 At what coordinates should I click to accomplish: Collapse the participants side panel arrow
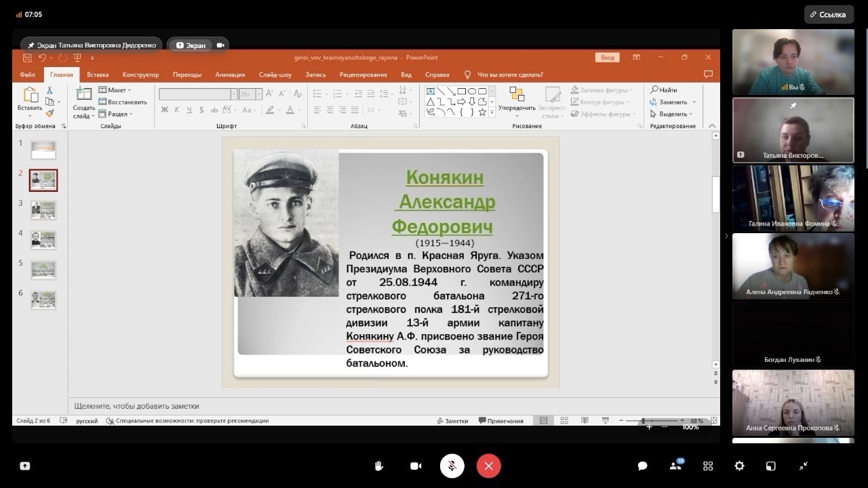coord(726,236)
